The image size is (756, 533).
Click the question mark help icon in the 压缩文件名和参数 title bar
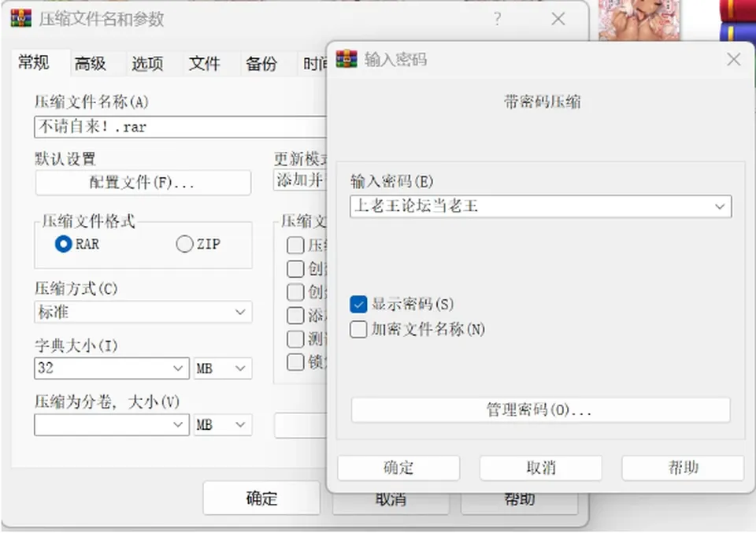(x=497, y=19)
